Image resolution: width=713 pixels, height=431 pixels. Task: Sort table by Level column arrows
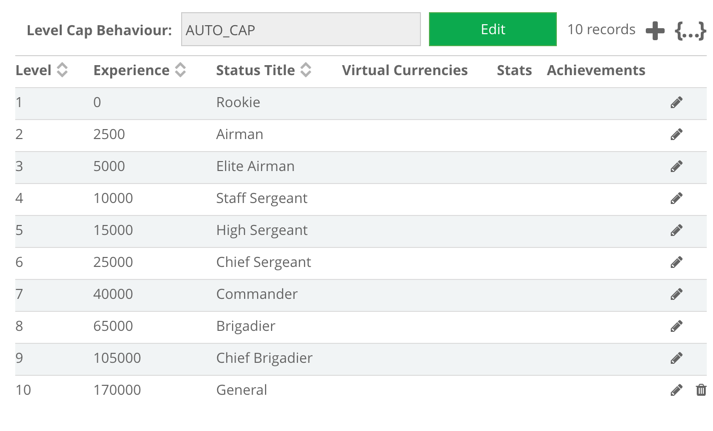click(62, 70)
